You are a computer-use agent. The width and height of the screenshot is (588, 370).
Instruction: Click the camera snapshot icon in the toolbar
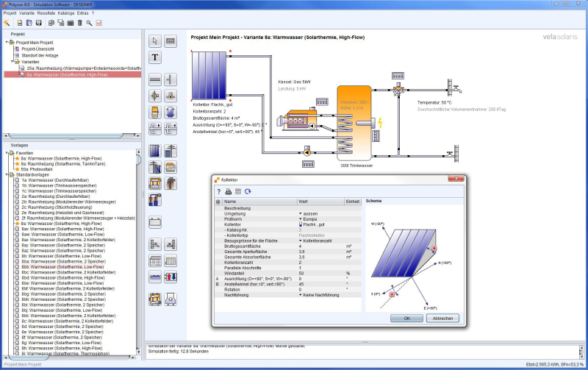click(70, 23)
